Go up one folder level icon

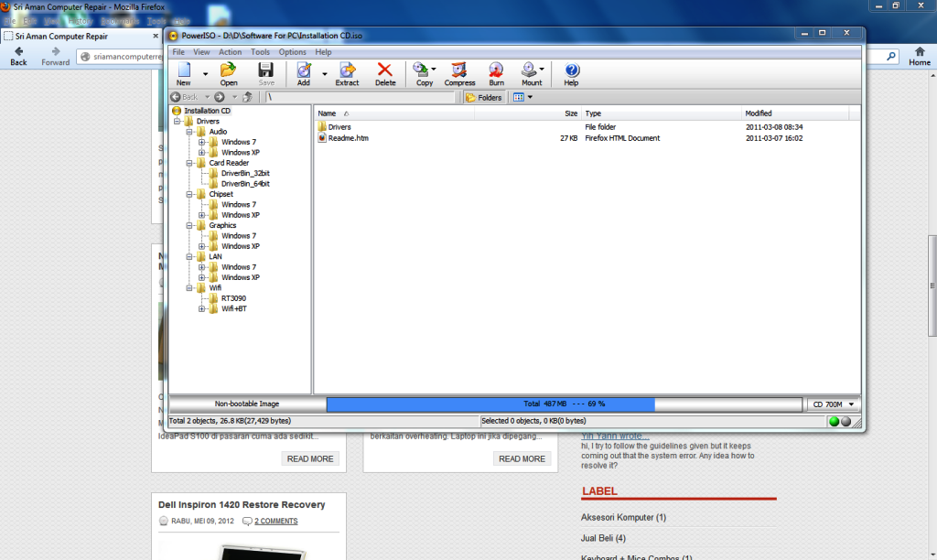tap(247, 97)
